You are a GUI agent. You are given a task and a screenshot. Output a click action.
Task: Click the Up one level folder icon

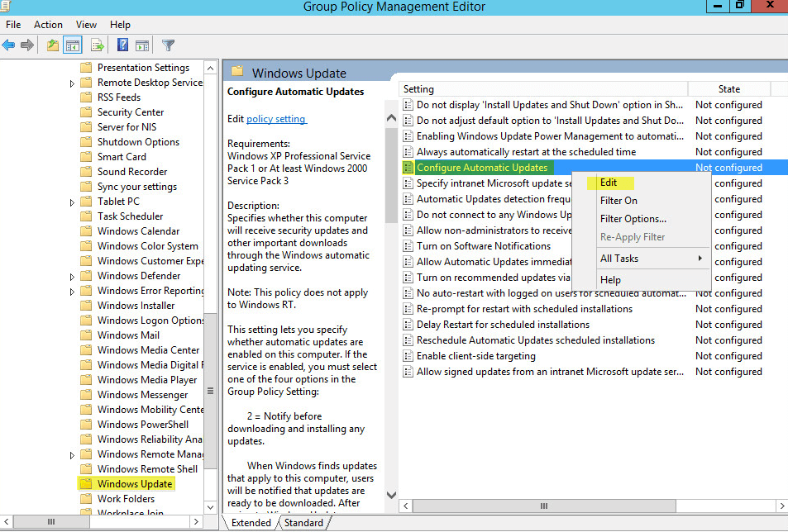click(x=53, y=45)
